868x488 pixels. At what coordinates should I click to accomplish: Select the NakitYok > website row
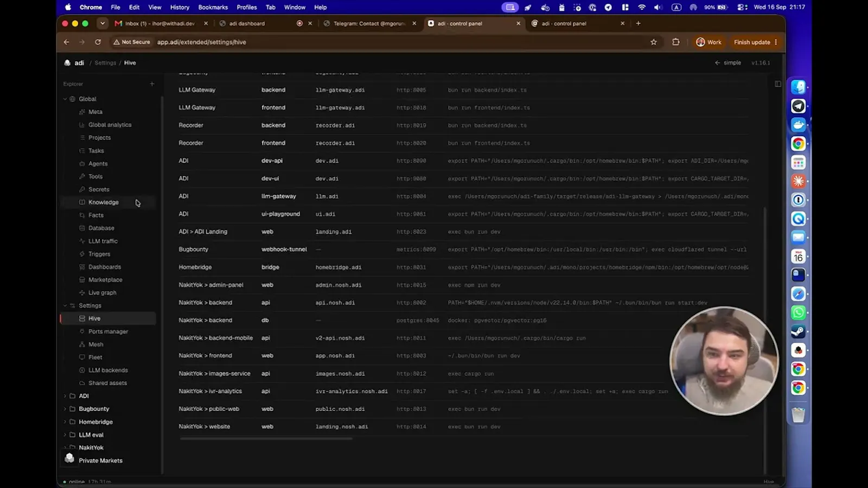463,427
